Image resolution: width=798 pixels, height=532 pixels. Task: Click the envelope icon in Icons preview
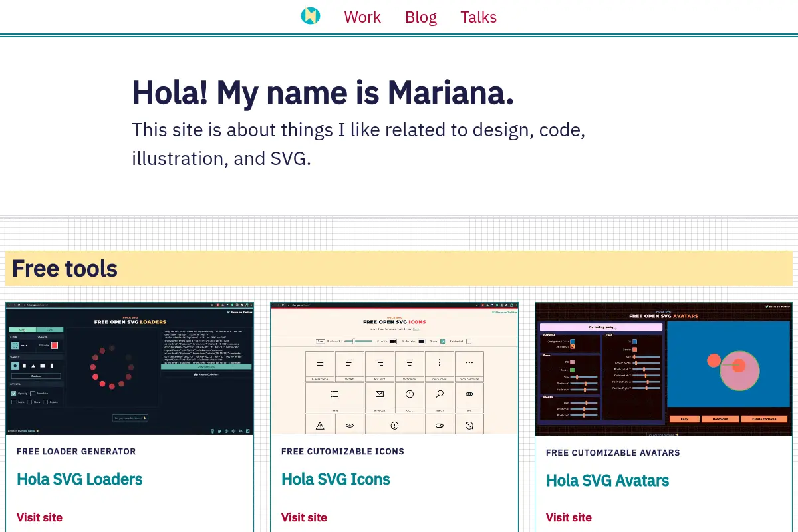[x=380, y=394]
